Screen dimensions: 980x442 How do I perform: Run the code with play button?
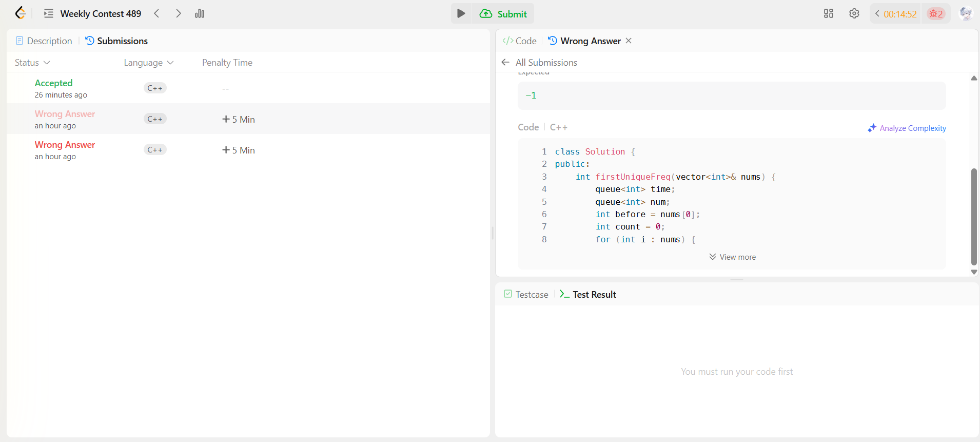pyautogui.click(x=461, y=14)
